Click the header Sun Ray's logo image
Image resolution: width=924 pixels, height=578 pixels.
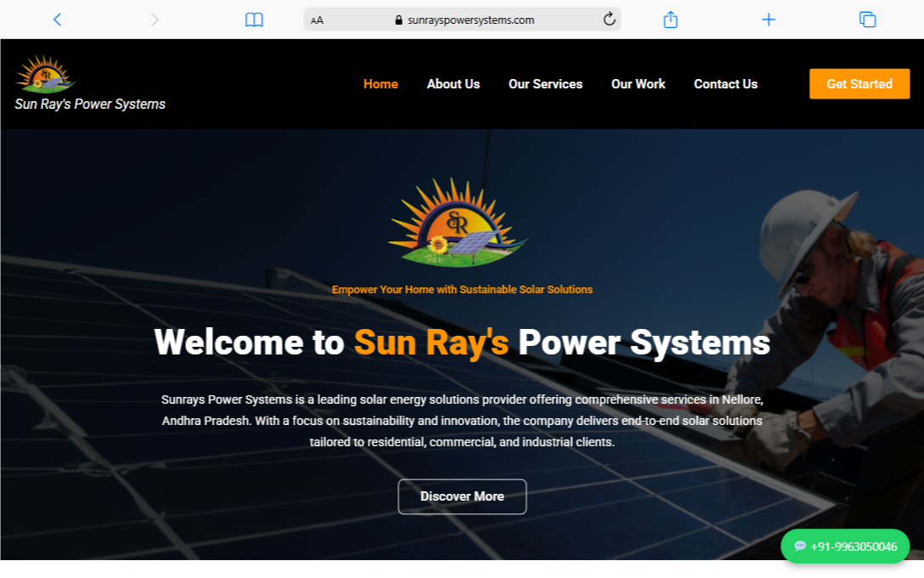[46, 74]
